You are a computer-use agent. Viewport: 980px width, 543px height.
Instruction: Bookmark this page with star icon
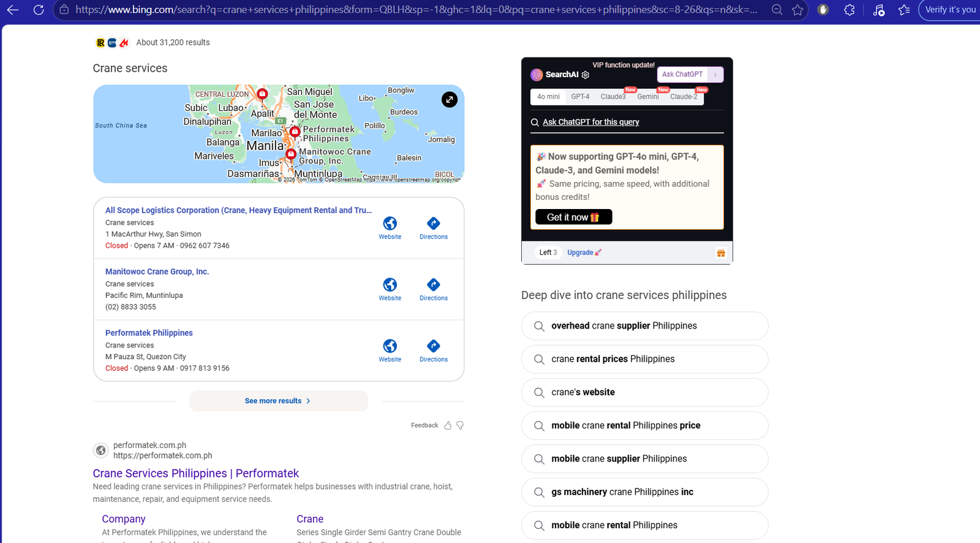[797, 10]
